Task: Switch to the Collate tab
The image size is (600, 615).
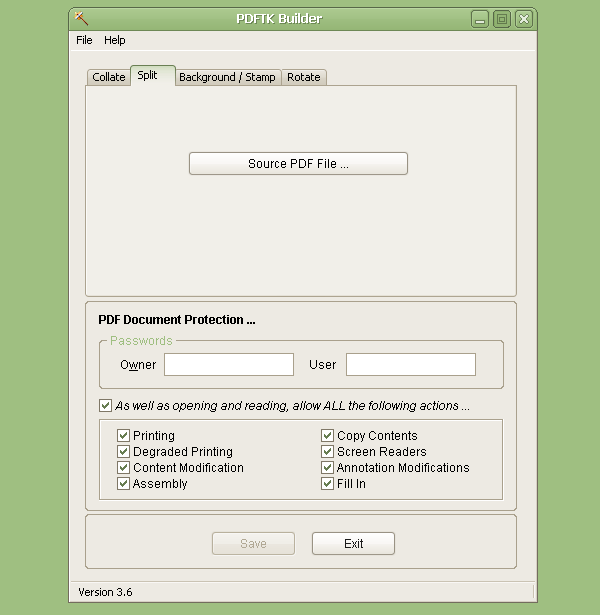Action: point(109,77)
